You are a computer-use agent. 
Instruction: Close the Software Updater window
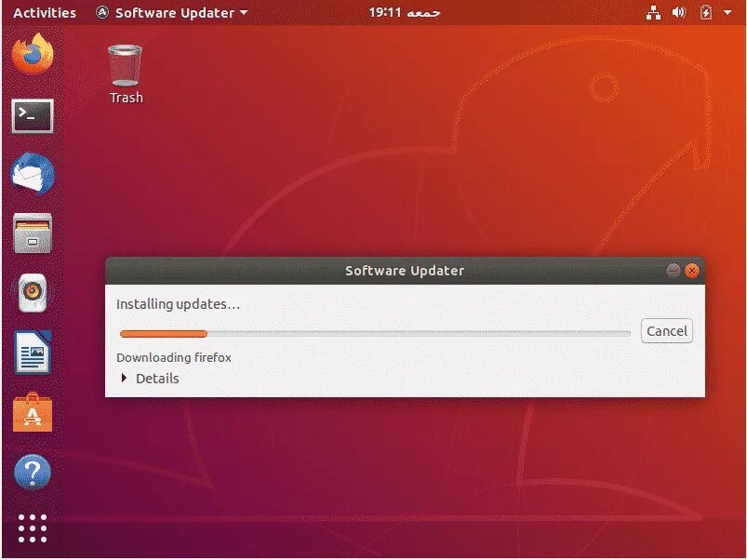[692, 271]
